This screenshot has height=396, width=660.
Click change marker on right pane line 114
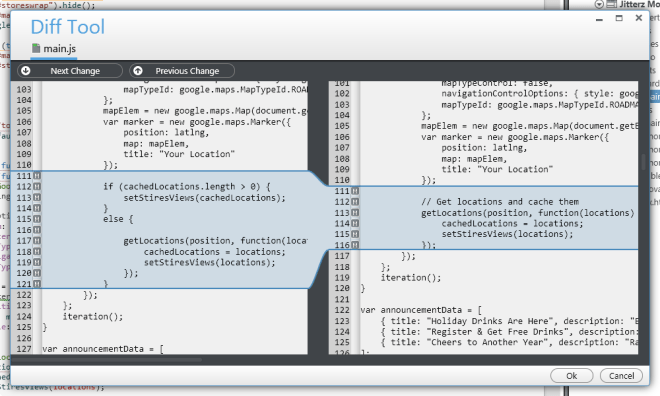pyautogui.click(x=355, y=223)
